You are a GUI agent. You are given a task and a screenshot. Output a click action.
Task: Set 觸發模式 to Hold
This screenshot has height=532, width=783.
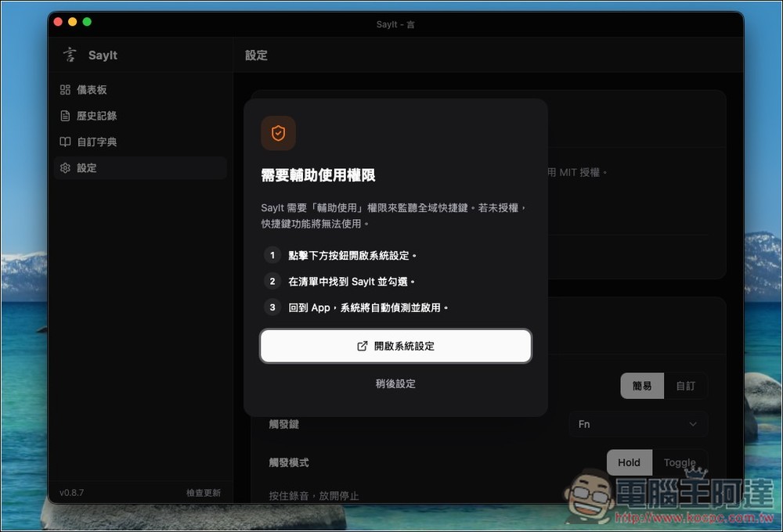coord(629,462)
